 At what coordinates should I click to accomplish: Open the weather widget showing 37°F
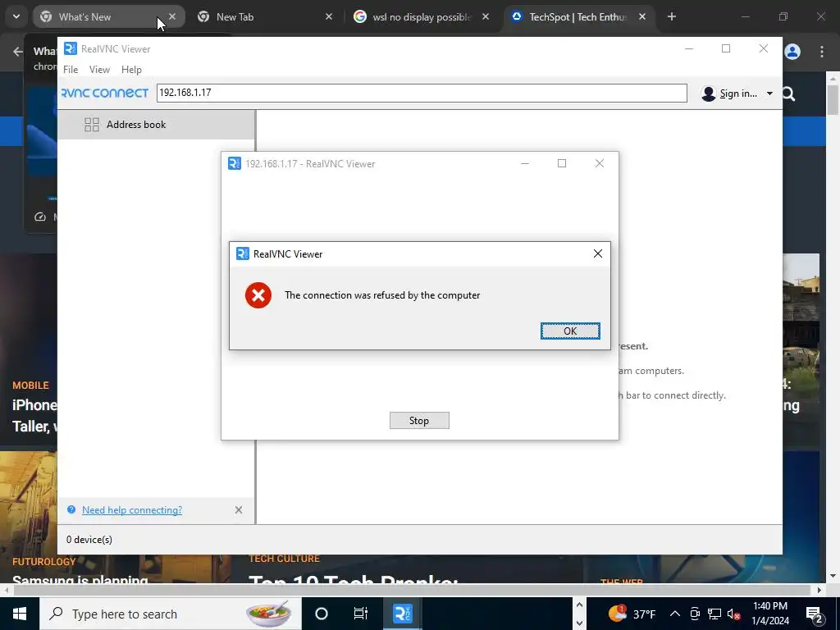tap(632, 614)
